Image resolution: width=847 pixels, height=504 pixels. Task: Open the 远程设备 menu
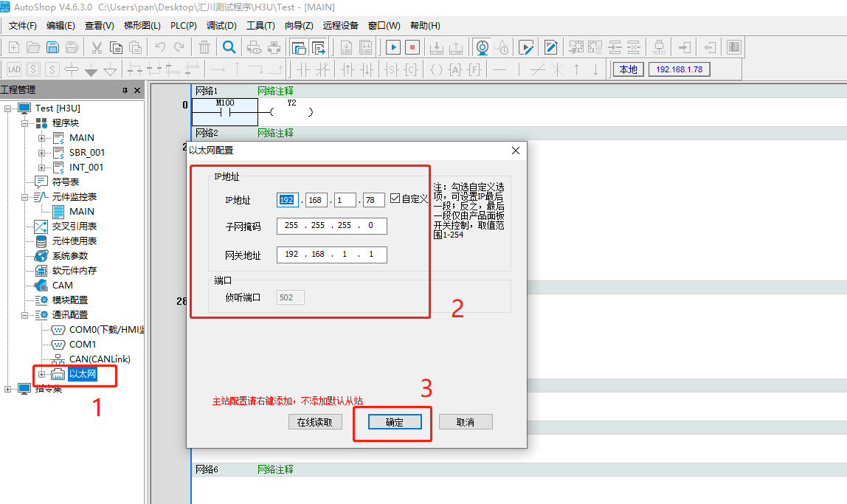pyautogui.click(x=340, y=25)
